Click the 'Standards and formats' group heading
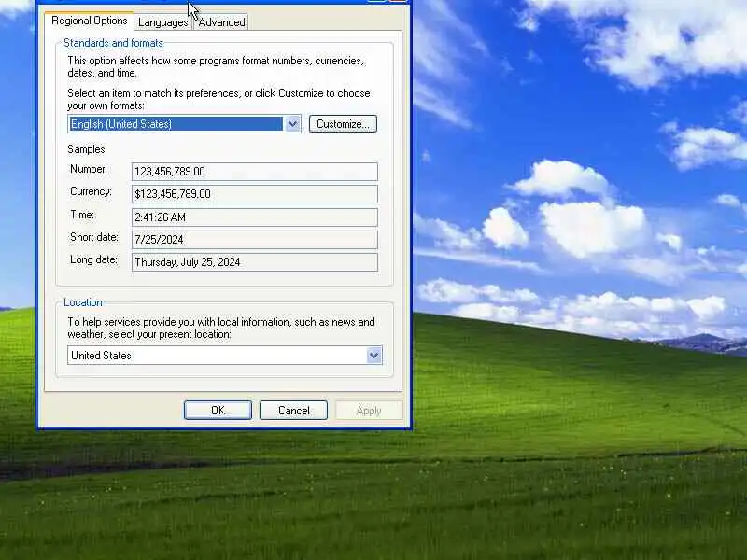The height and width of the screenshot is (560, 747). pyautogui.click(x=113, y=43)
